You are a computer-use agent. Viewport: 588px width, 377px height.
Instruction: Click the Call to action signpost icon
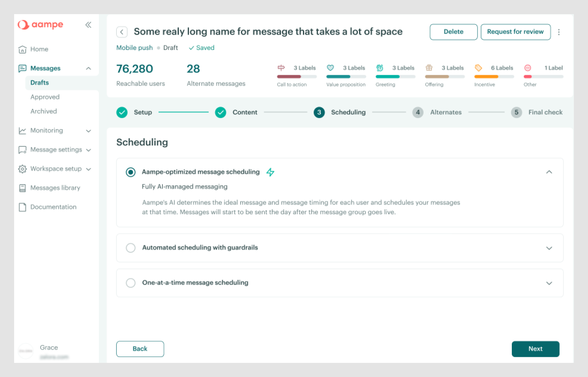(x=281, y=68)
